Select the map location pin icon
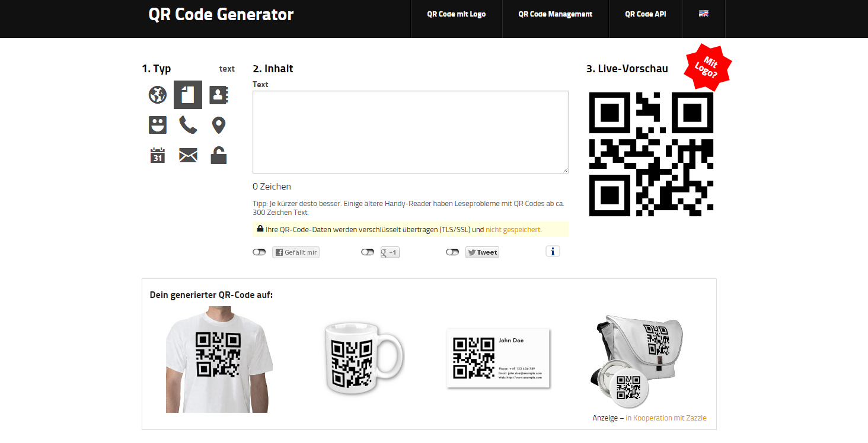Viewport: 868px width, 443px height. pos(219,125)
